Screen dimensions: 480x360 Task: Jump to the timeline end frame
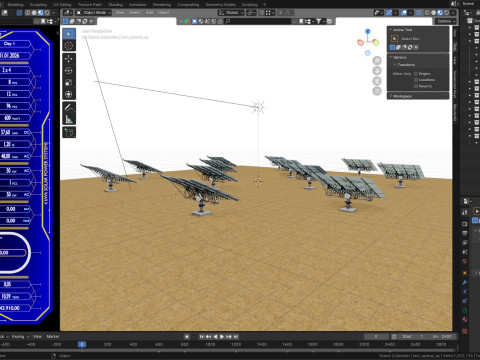coord(236,337)
